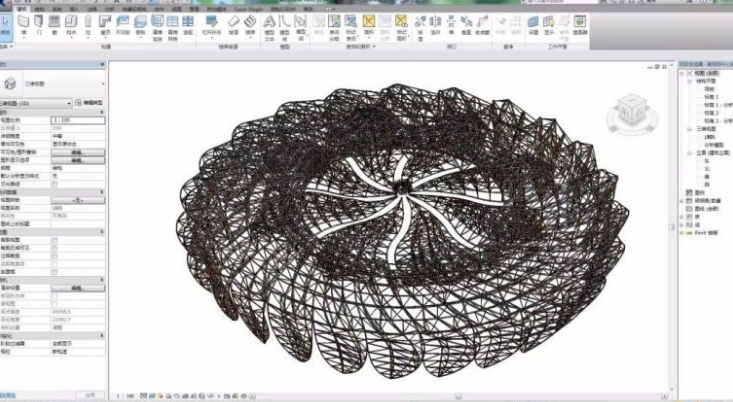This screenshot has height=402, width=733.
Task: Collapse the 三维视图 node in Project Browser
Action: coord(690,129)
